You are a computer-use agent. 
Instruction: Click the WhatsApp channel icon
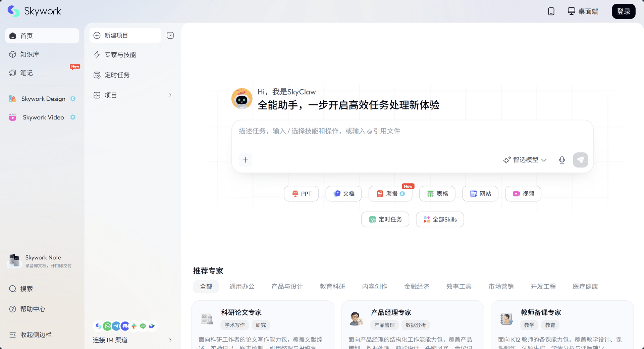tap(107, 326)
